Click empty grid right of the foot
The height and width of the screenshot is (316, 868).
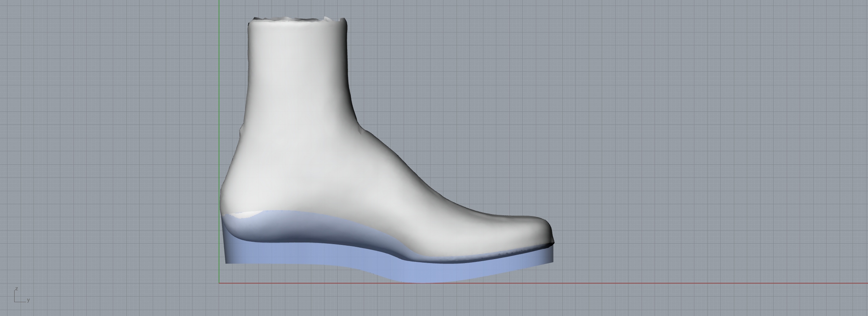coord(710,158)
